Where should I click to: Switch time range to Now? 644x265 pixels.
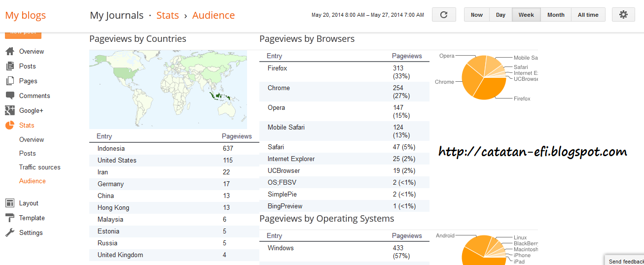point(477,15)
